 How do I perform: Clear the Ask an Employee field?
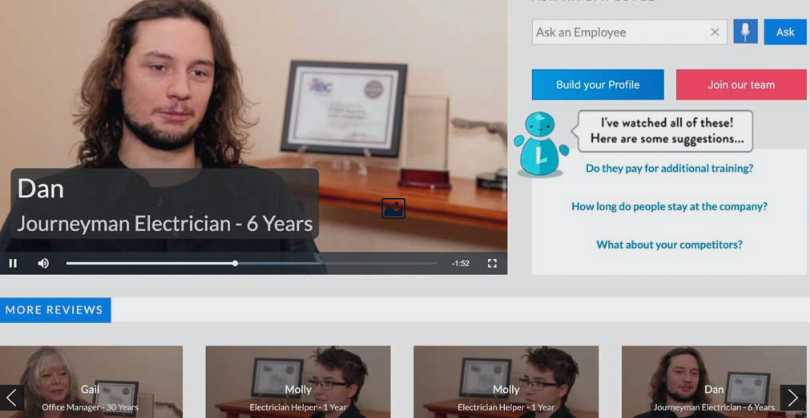tap(715, 32)
